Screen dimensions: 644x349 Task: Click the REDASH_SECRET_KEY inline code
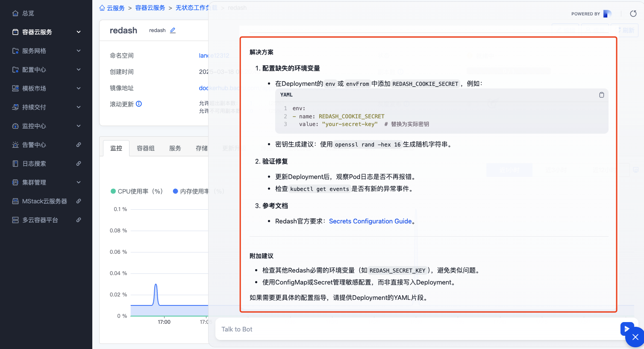point(397,270)
